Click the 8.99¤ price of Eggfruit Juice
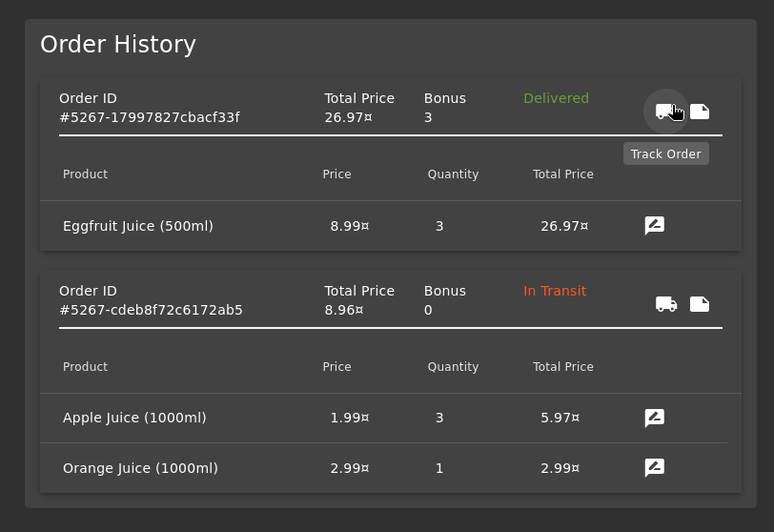 click(350, 226)
